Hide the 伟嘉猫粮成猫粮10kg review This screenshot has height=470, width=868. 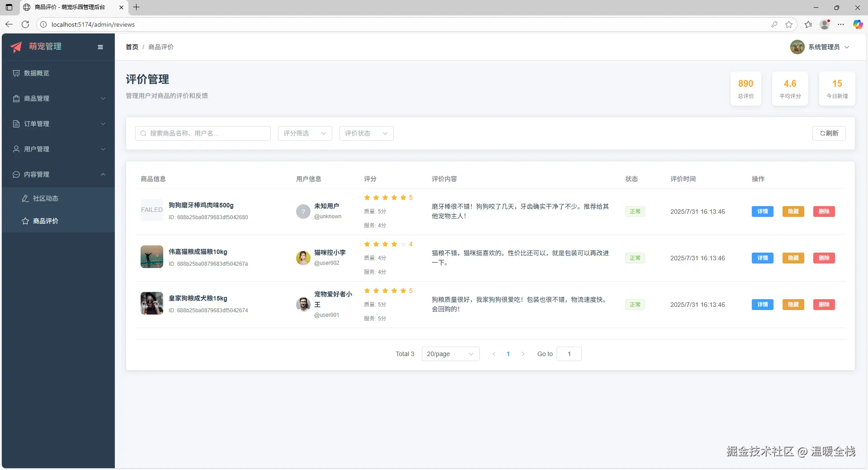[x=793, y=258]
